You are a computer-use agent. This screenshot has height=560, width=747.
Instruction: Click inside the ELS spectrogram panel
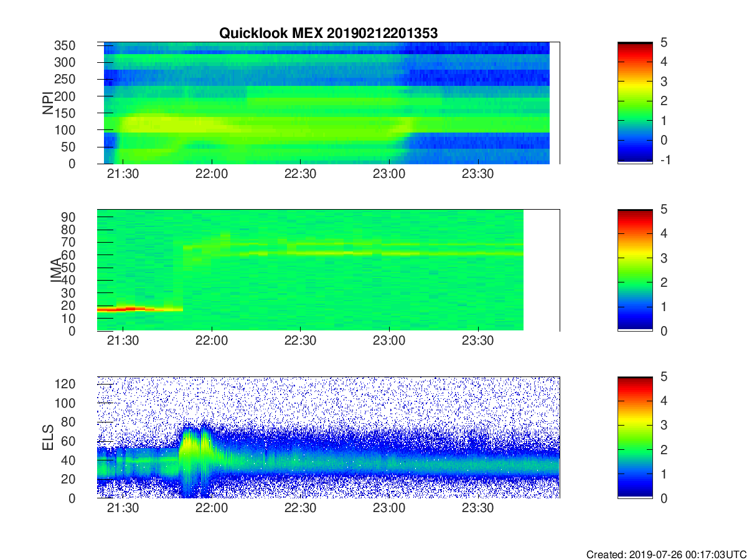[328, 437]
